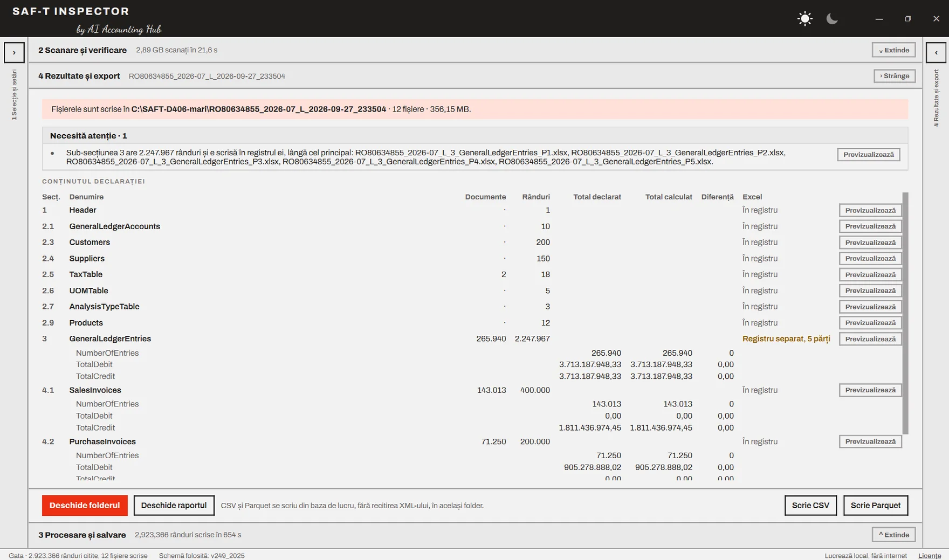This screenshot has height=560, width=949.
Task: Click the 'Schemă folosită: v249_2025' status text
Action: coord(202,556)
